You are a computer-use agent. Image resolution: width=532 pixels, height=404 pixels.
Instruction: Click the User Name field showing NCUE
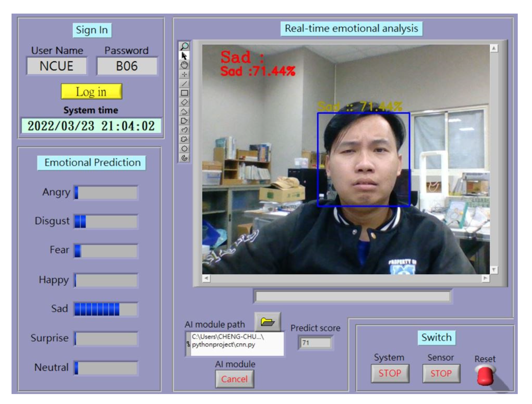click(x=57, y=66)
